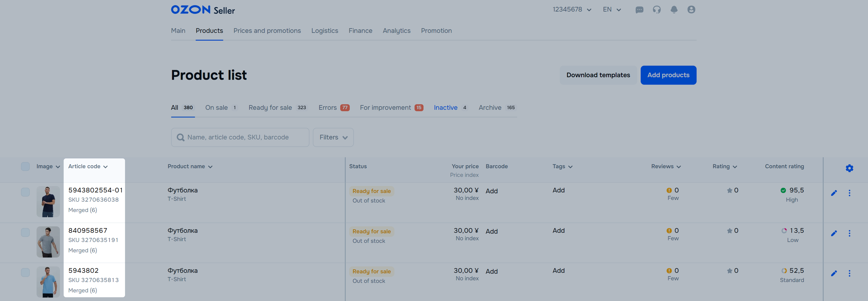Click the Download templates button
This screenshot has width=868, height=301.
[598, 75]
